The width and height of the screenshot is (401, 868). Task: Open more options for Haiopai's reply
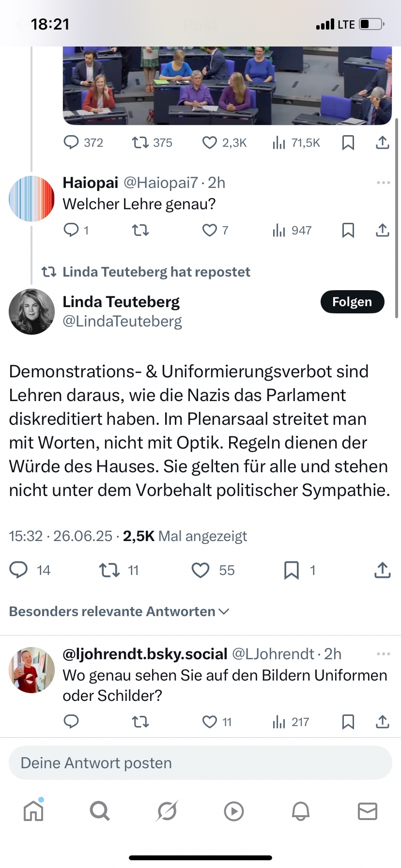(383, 183)
